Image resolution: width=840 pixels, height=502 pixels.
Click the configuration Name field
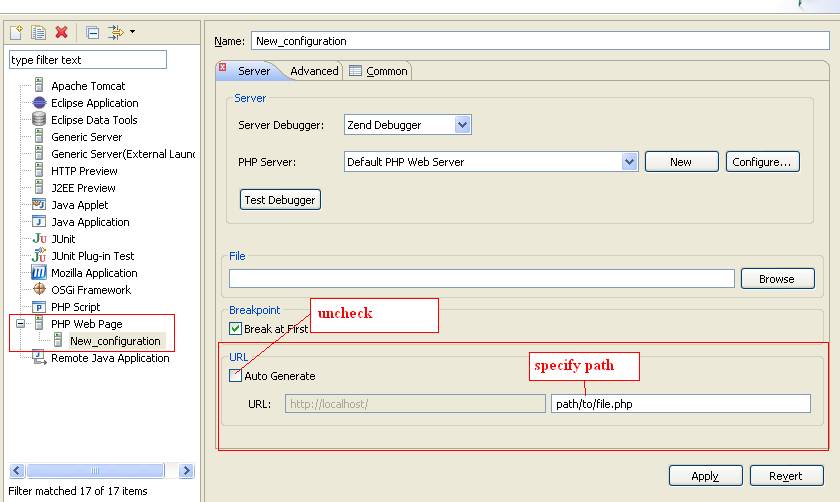coord(540,41)
